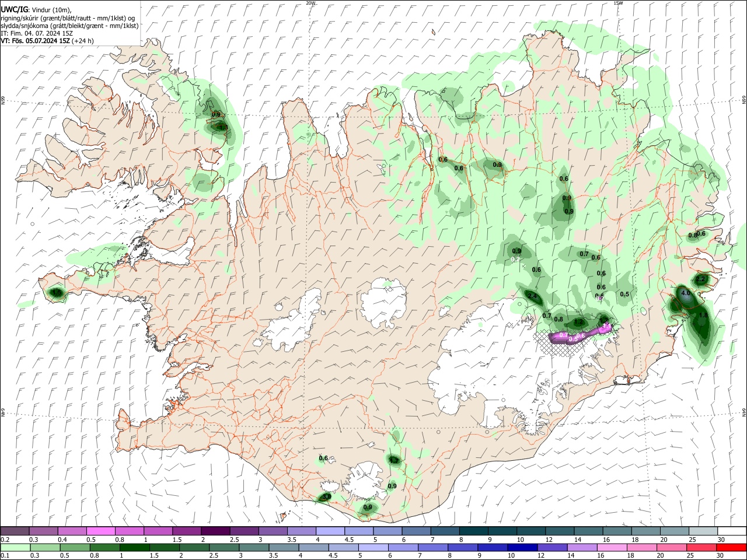Click the "4.0" precipitation value on the east coast
This screenshot has width=747, height=560.
point(686,293)
